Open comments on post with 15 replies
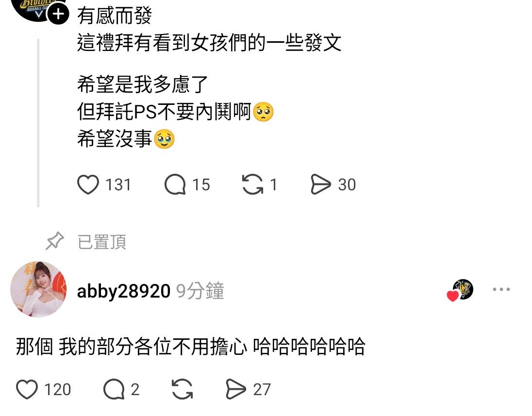532x416 pixels. [x=175, y=184]
